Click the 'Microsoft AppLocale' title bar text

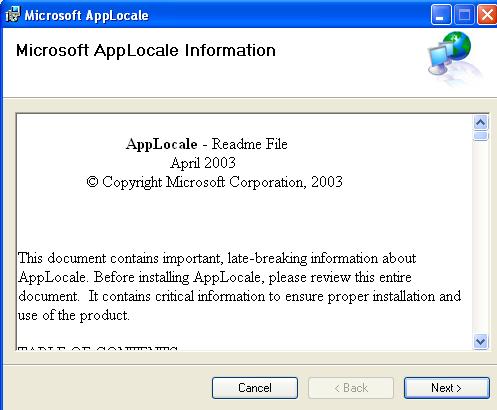(87, 15)
